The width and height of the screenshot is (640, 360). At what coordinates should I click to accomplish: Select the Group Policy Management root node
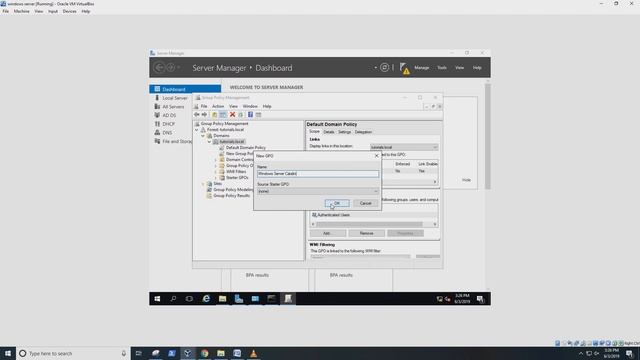224,124
